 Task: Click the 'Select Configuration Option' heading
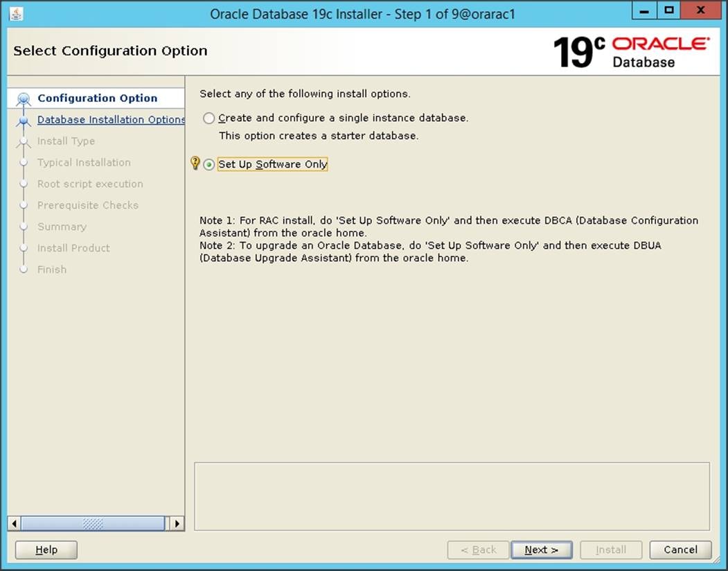pos(111,51)
